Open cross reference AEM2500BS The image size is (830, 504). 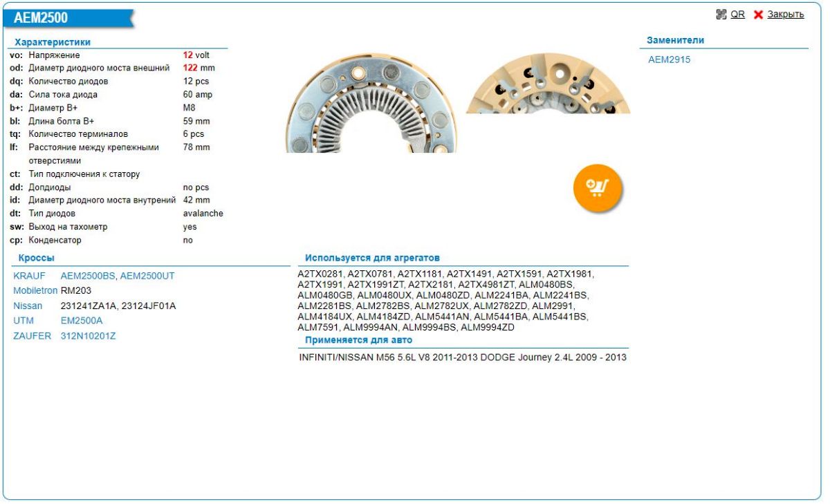coord(89,276)
